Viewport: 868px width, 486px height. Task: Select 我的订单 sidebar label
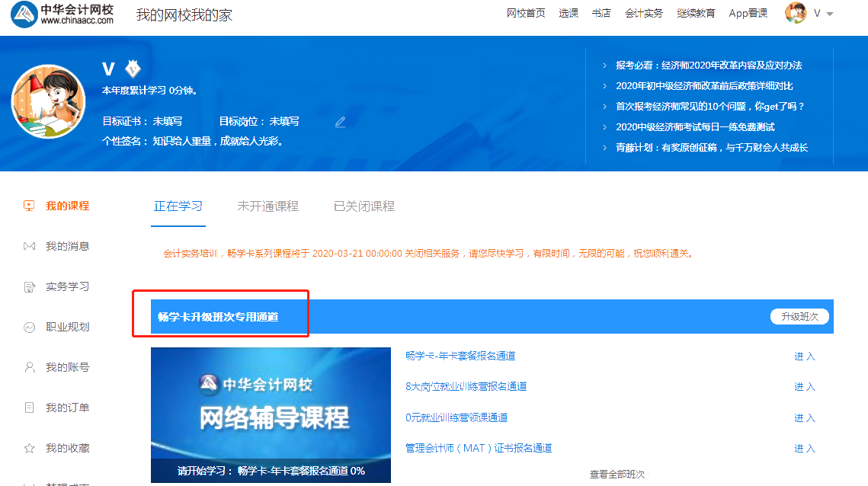68,408
